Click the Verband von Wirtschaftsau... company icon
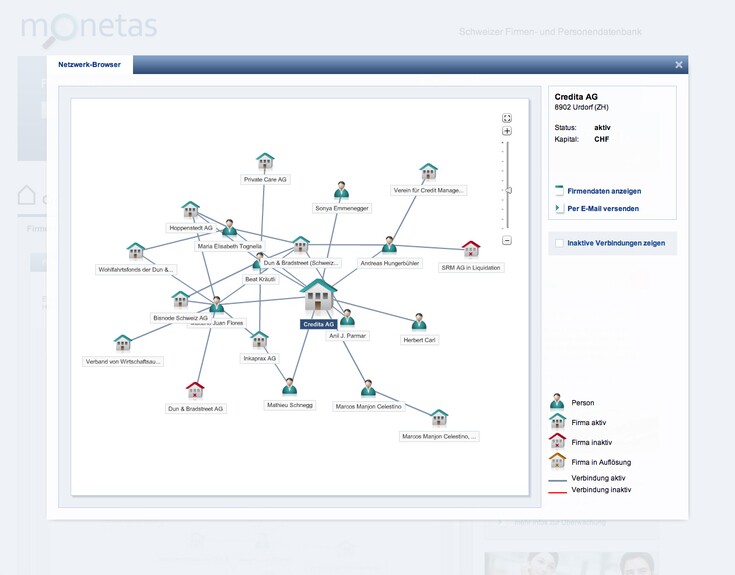 click(123, 344)
